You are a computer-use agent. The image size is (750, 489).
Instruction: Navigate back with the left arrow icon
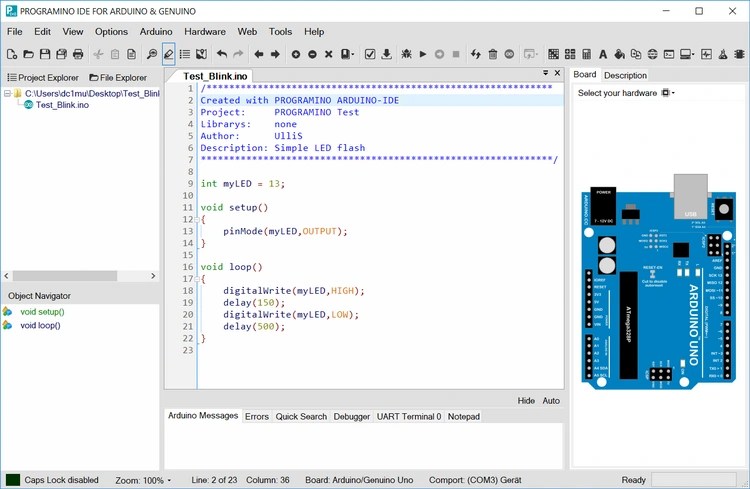click(259, 54)
